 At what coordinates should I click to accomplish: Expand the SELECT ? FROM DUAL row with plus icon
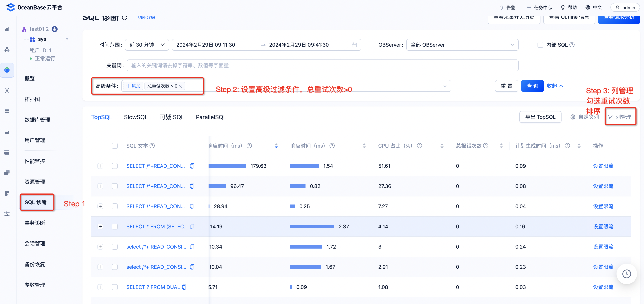100,287
